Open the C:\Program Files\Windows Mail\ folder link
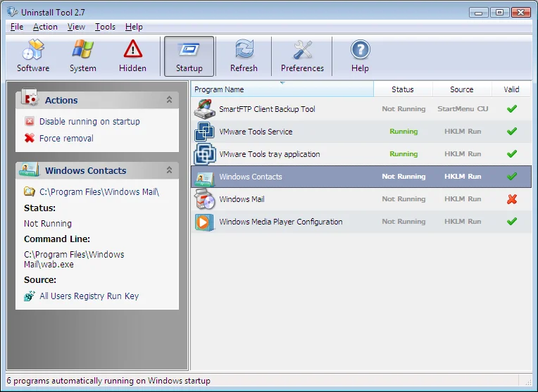This screenshot has height=392, width=538. [99, 191]
